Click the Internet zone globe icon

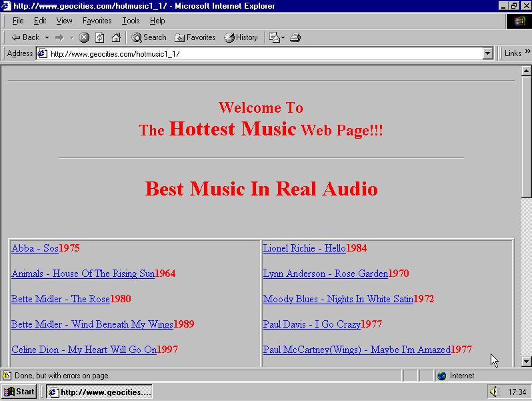(442, 376)
